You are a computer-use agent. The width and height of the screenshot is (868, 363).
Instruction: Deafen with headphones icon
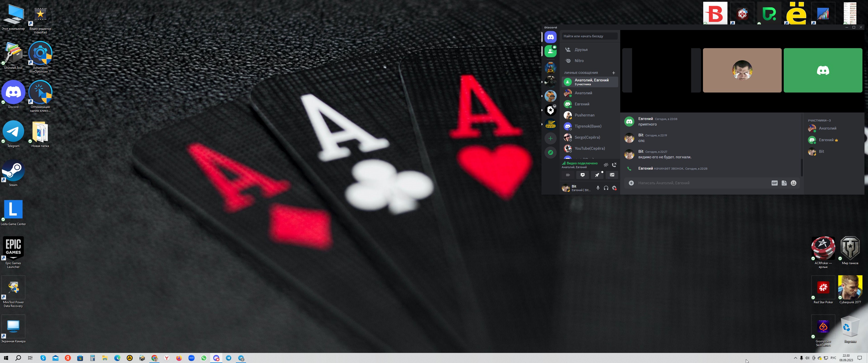click(x=606, y=188)
